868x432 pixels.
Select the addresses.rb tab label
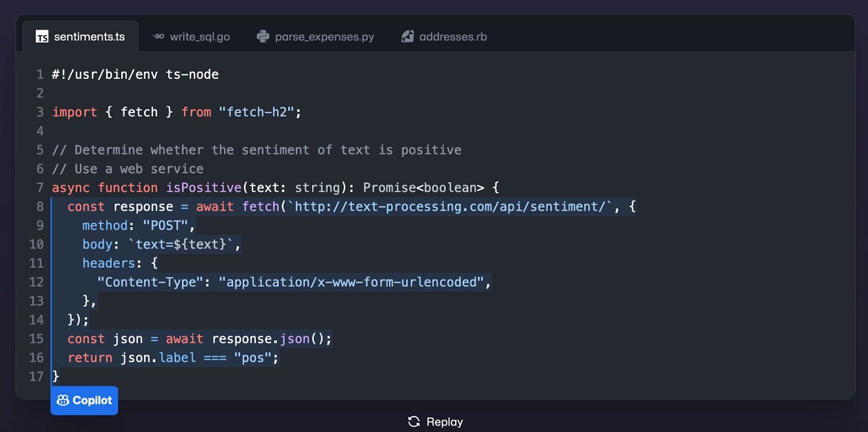tap(453, 37)
